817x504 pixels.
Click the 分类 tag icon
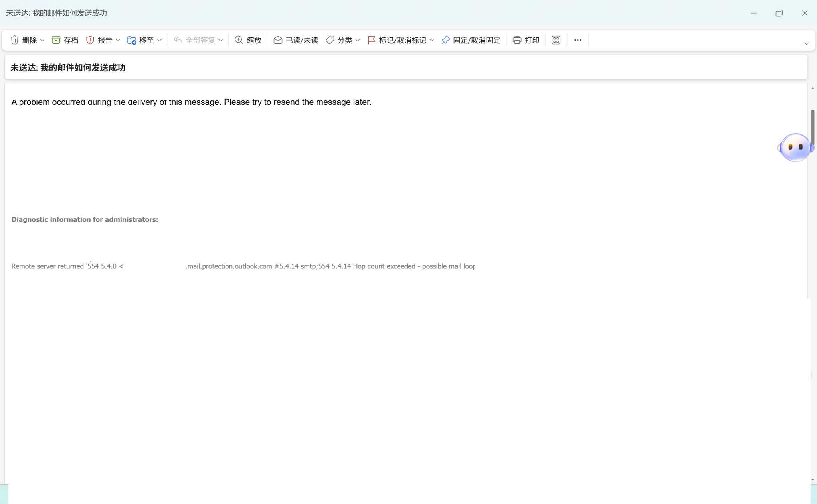(x=330, y=40)
